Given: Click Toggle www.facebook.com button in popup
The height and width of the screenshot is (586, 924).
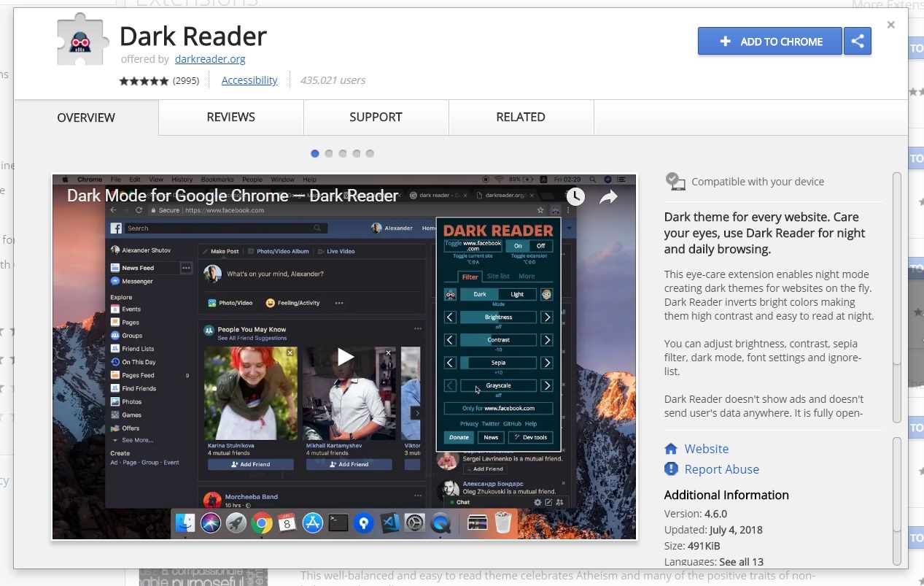Looking at the screenshot, I should click(x=473, y=246).
